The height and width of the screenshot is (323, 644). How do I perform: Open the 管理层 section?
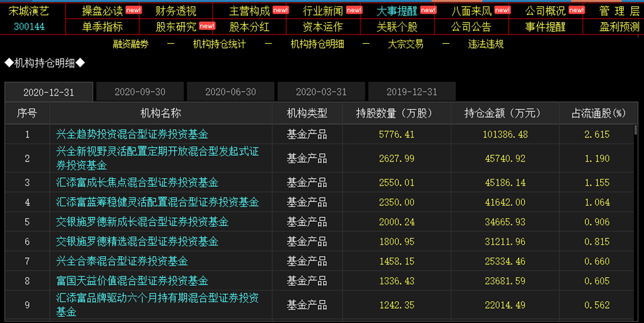619,11
